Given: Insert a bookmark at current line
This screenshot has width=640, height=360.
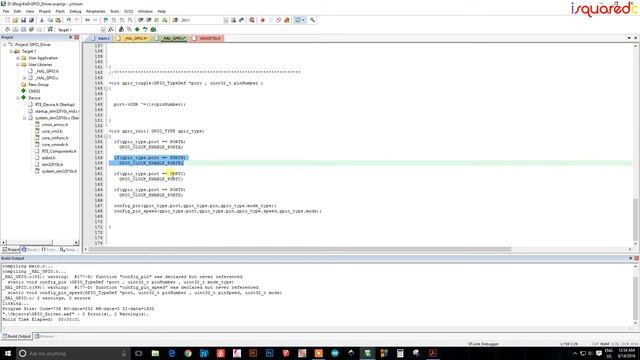Looking at the screenshot, I should (106, 20).
